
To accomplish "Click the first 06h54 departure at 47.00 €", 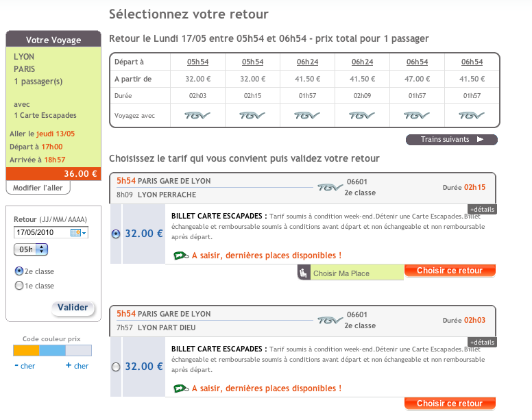I will coord(418,62).
